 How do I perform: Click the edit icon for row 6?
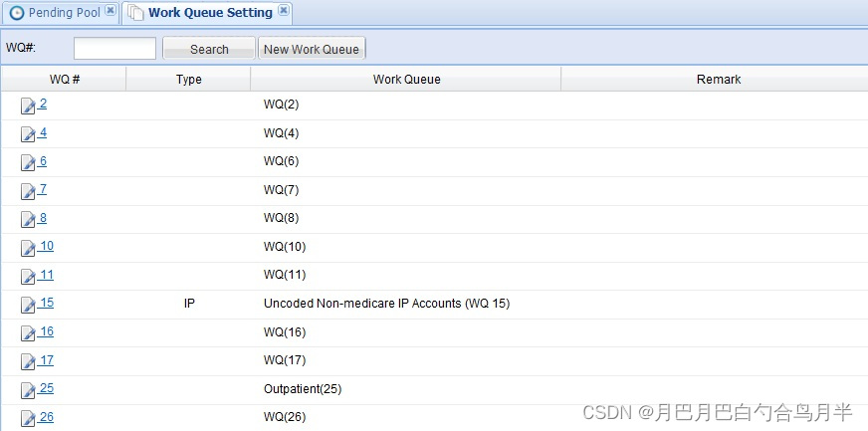28,162
